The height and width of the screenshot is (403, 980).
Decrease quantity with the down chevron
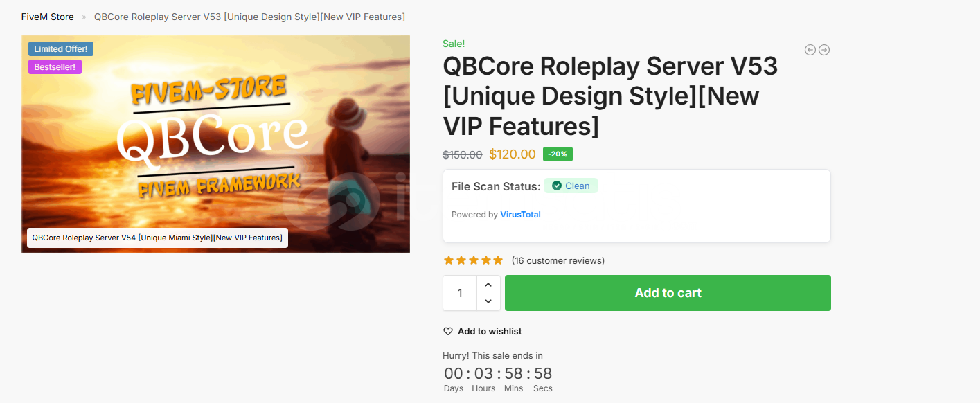pyautogui.click(x=488, y=301)
